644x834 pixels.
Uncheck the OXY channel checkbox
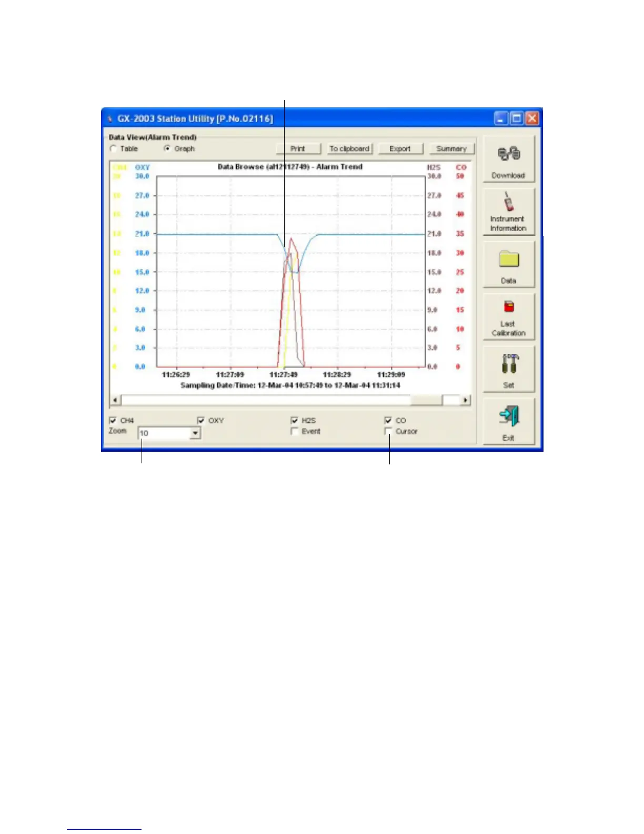[200, 420]
